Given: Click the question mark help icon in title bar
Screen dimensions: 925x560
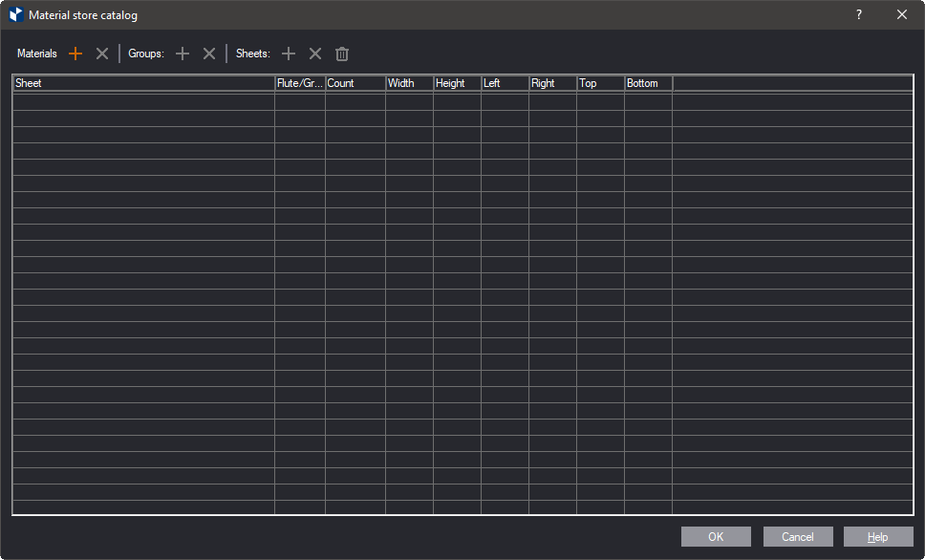Looking at the screenshot, I should 859,14.
